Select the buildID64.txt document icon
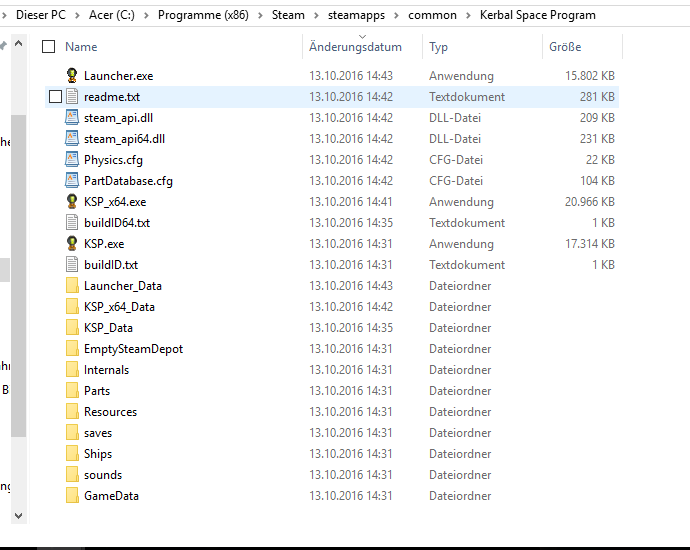This screenshot has width=690, height=550. tap(72, 223)
